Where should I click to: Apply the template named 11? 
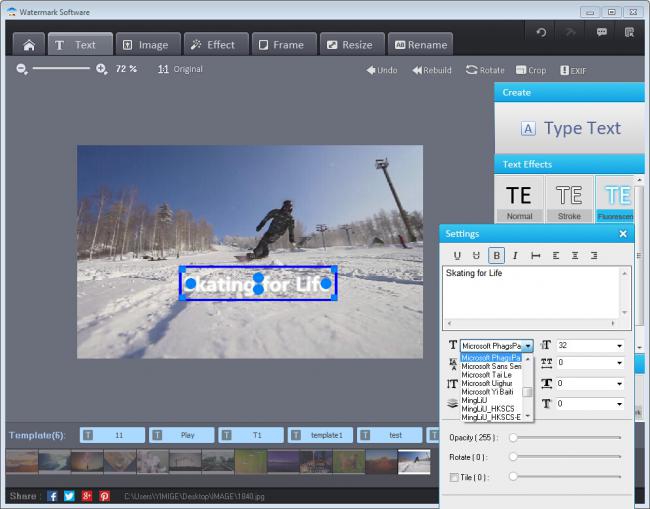(112, 435)
